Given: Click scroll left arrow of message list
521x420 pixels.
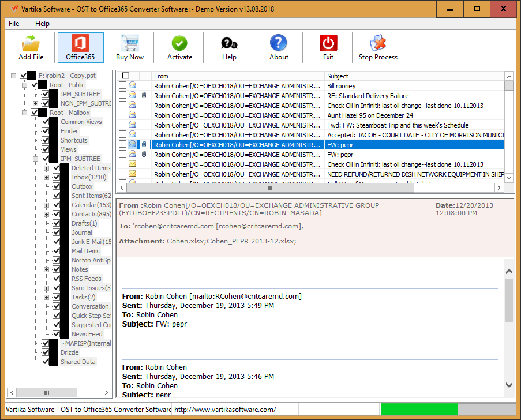Looking at the screenshot, I should (x=122, y=187).
